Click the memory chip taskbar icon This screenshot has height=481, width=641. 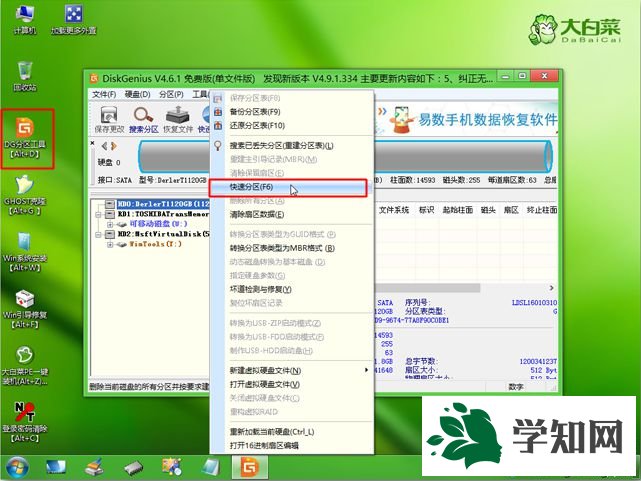click(x=134, y=468)
